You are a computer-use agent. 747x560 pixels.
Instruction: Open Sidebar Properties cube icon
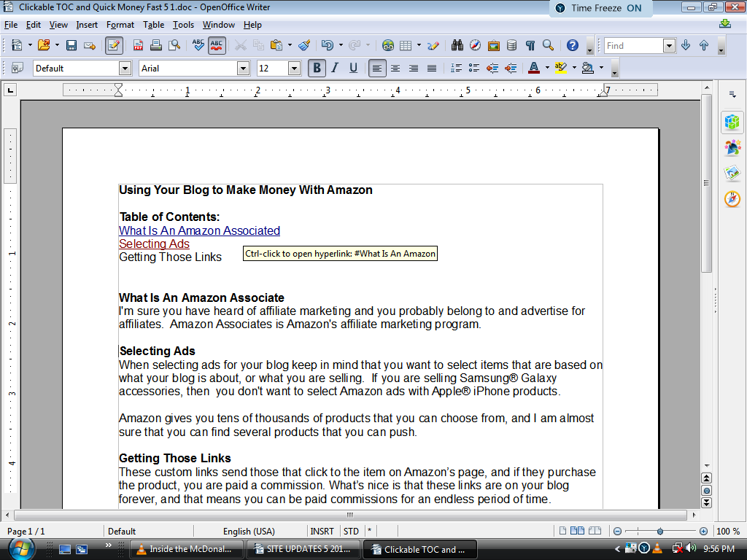tap(732, 122)
